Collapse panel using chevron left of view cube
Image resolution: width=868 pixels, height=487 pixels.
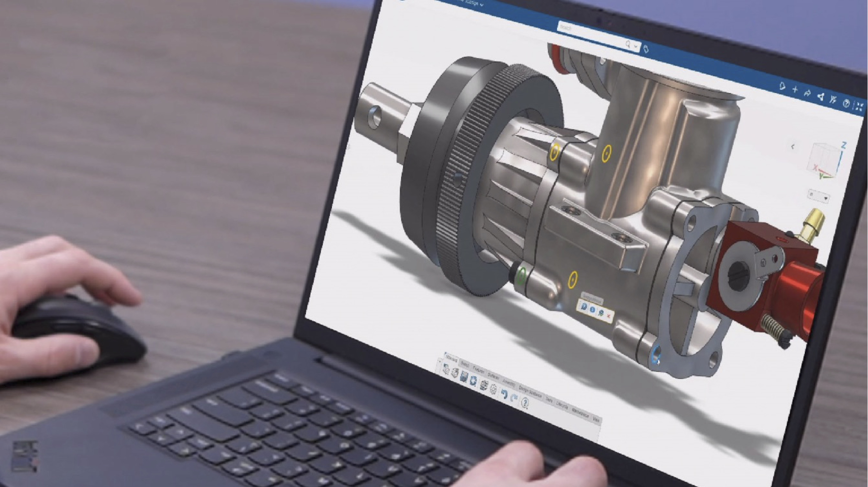pyautogui.click(x=793, y=146)
